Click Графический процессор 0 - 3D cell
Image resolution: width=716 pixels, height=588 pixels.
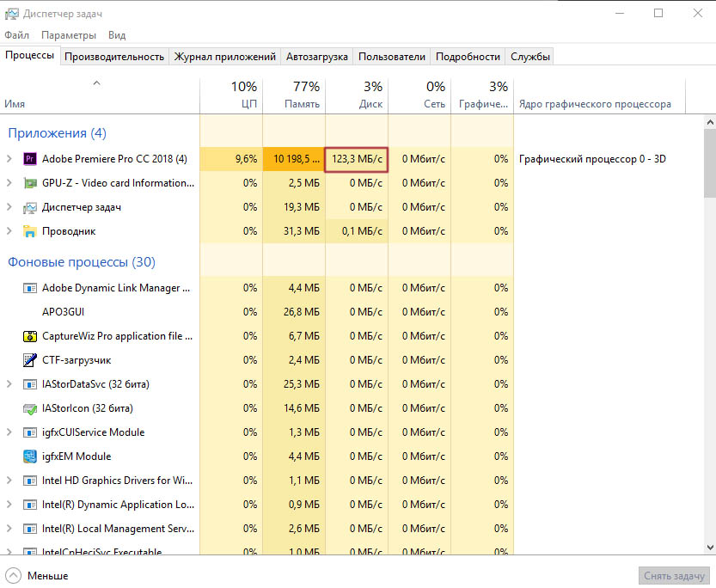pyautogui.click(x=592, y=159)
